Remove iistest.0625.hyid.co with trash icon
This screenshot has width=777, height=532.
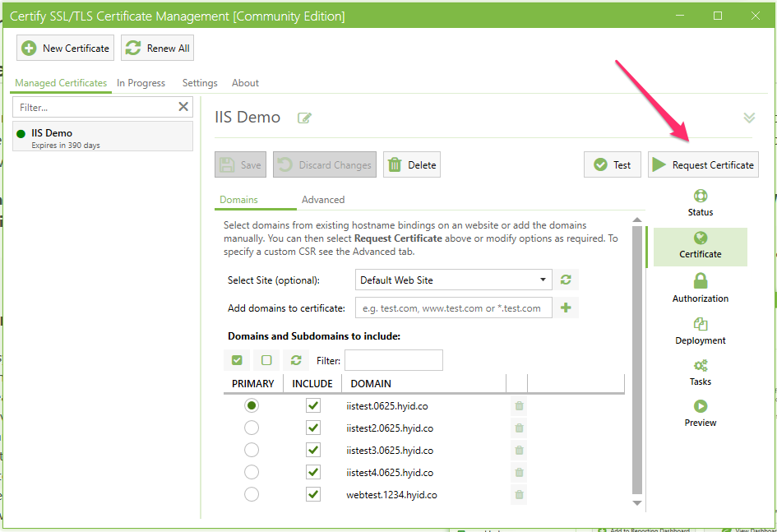(519, 405)
